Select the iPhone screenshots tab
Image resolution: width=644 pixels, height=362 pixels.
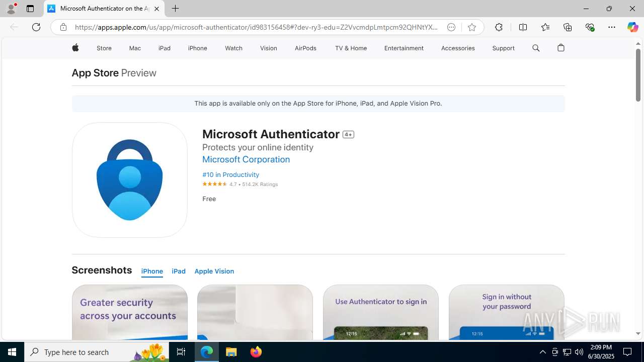(152, 271)
